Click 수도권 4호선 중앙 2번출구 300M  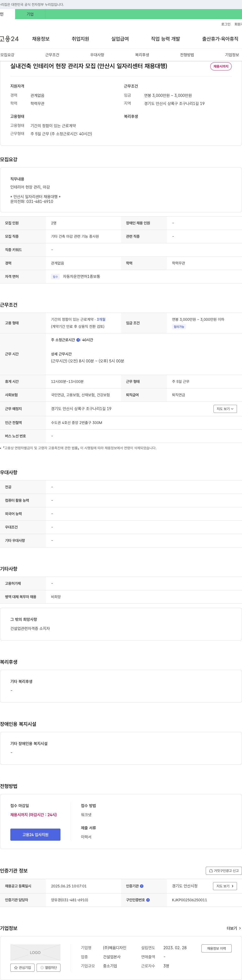76,423
